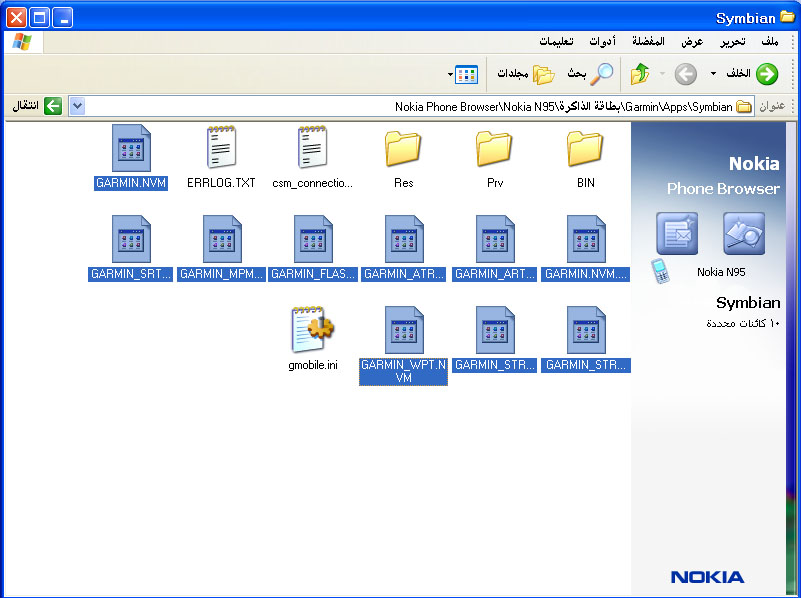Go up one folder level
The width and height of the screenshot is (801, 598).
[640, 74]
